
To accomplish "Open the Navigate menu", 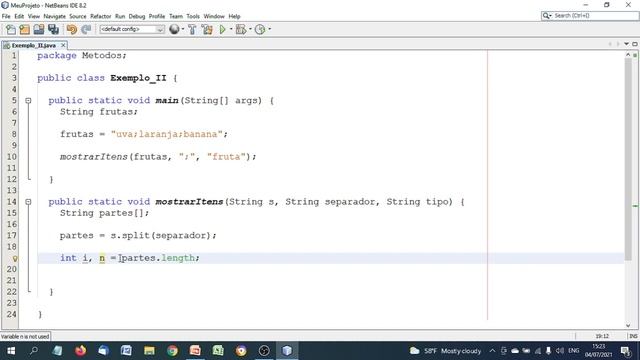I will tap(55, 16).
